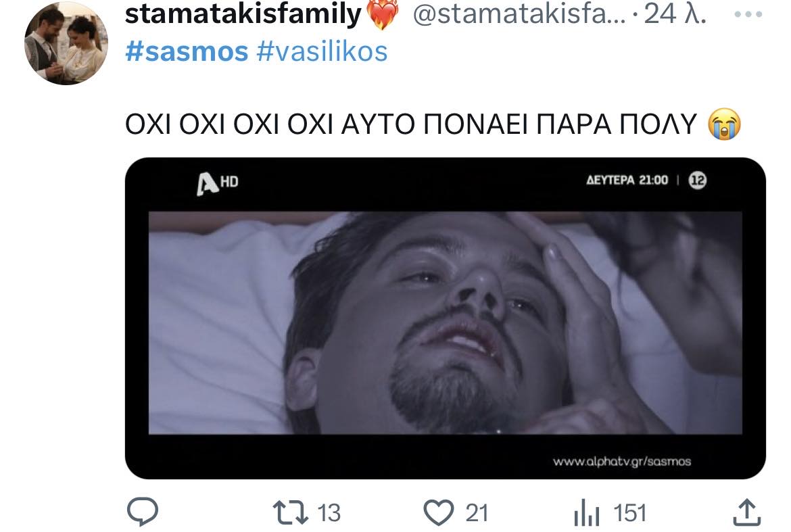Image resolution: width=791 pixels, height=532 pixels.
Task: Click the retweet count 13
Action: (329, 513)
